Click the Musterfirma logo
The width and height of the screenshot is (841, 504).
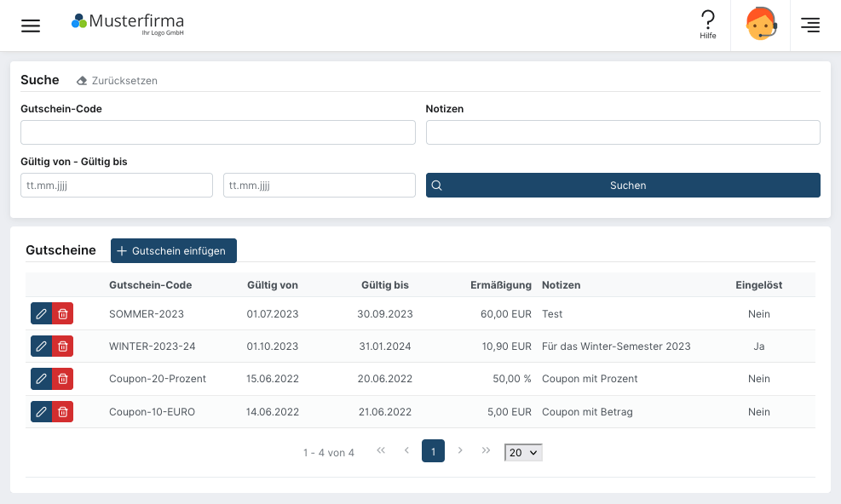(x=128, y=24)
